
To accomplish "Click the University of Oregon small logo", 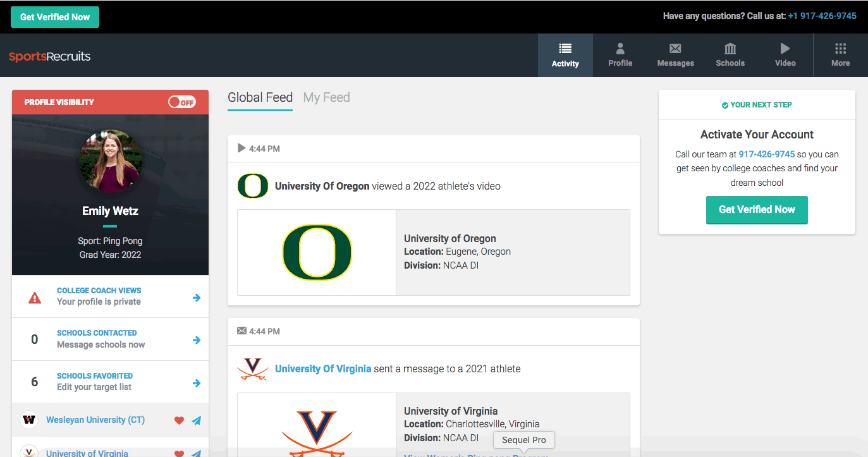I will (252, 186).
